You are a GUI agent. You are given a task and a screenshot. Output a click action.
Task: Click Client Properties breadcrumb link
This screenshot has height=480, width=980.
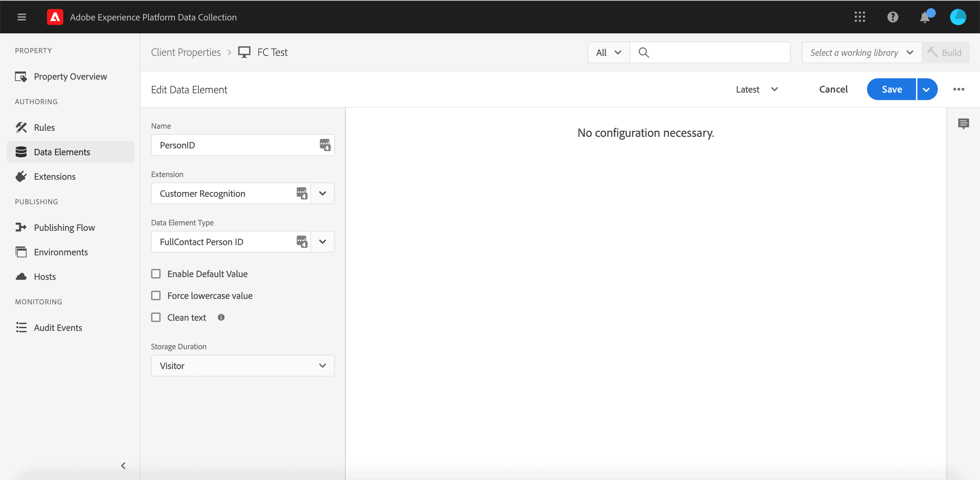186,52
